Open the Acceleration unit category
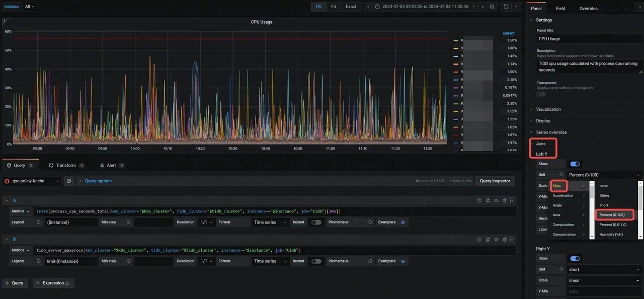This screenshot has height=299, width=644. click(569, 195)
